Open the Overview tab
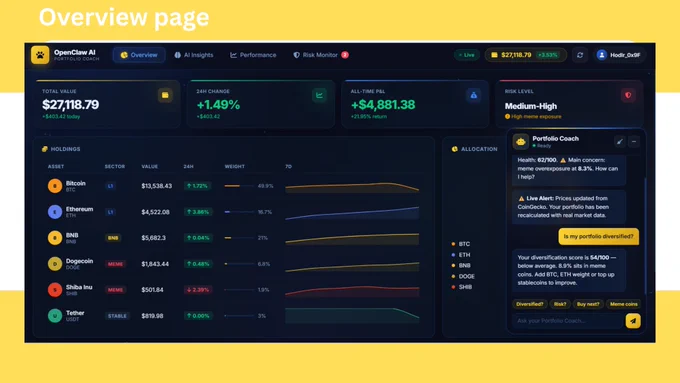The width and height of the screenshot is (680, 383). coord(139,55)
